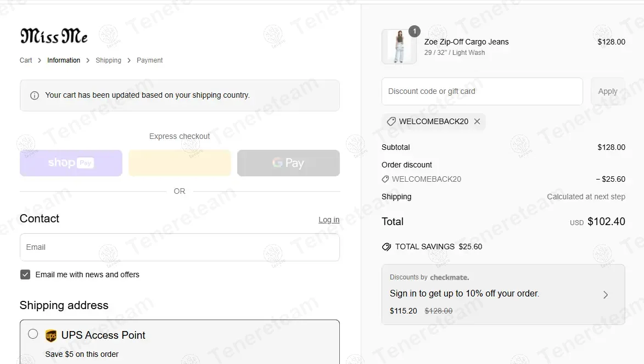This screenshot has height=364, width=644.
Task: Open the Shipping breadcrumb step
Action: (108, 60)
